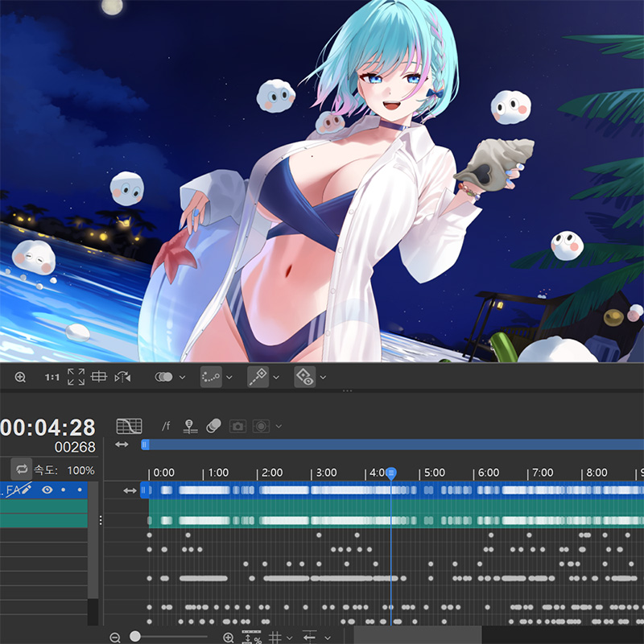The width and height of the screenshot is (644, 644).
Task: Select the keyframe diamond wand tool
Action: [x=258, y=377]
